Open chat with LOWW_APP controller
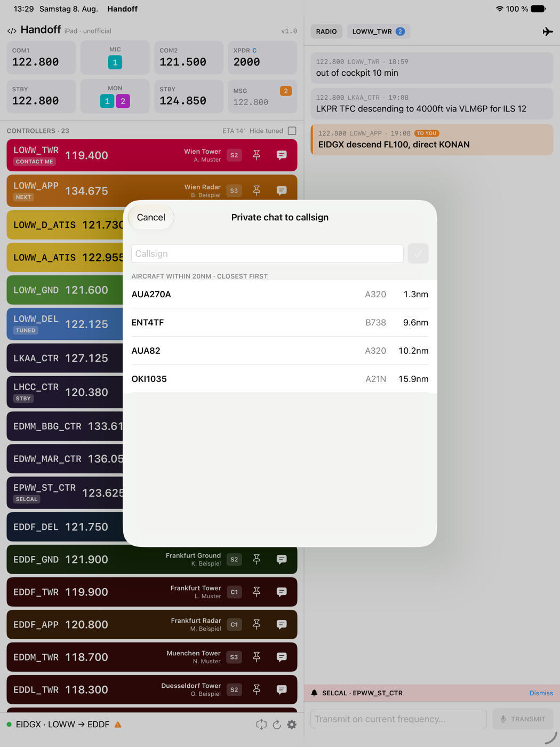Image resolution: width=560 pixels, height=747 pixels. 282,190
